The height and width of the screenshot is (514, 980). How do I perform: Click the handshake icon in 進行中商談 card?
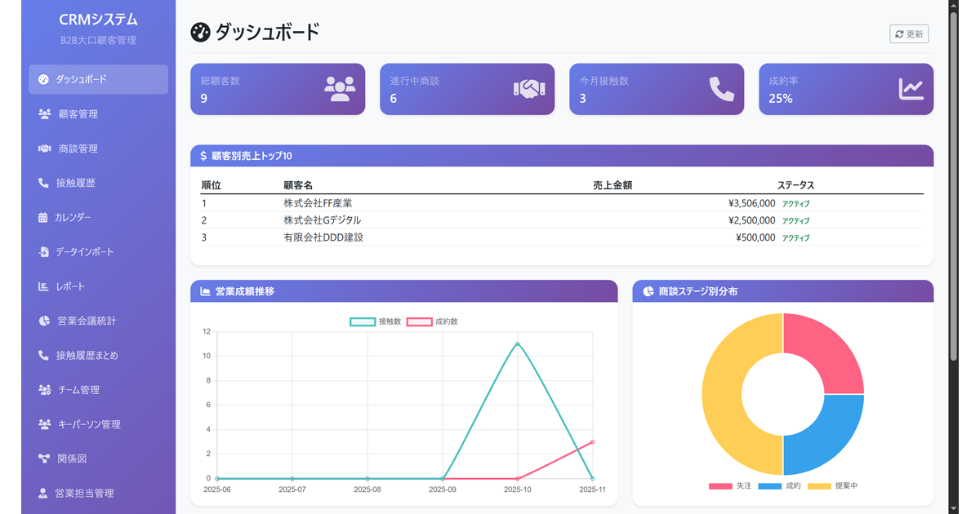(528, 89)
